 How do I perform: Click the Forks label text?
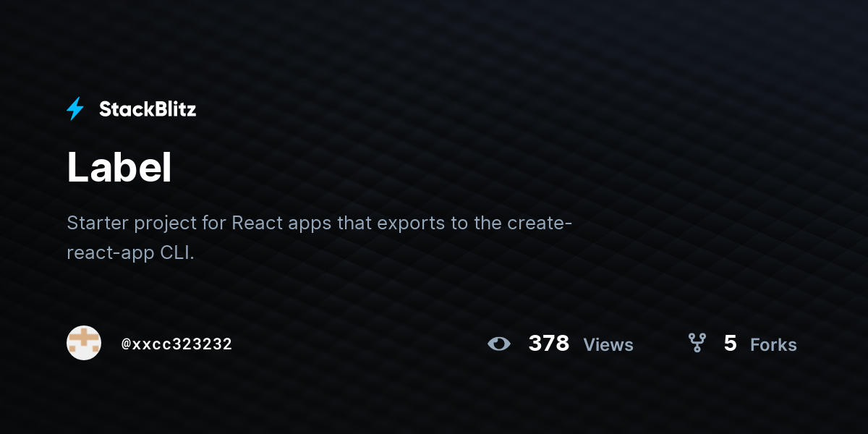(x=773, y=345)
